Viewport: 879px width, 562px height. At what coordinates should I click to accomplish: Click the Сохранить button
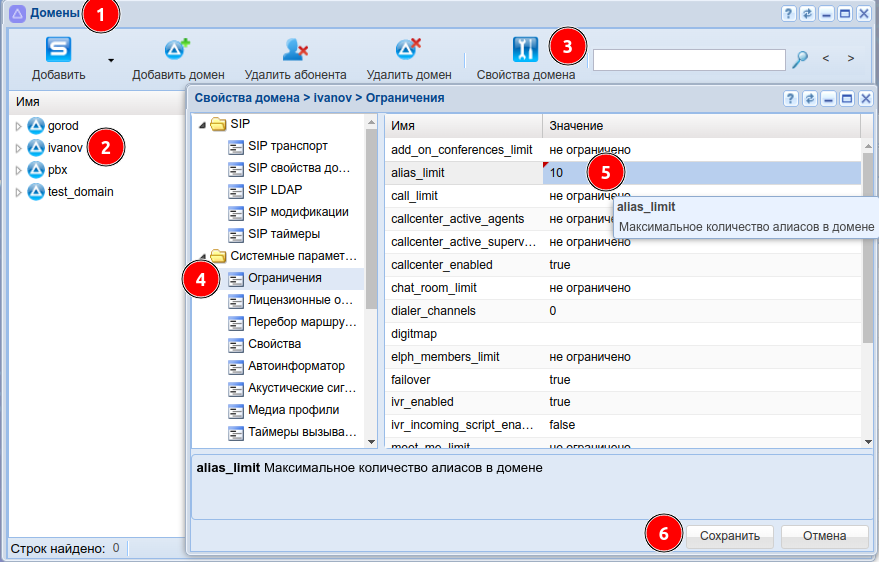[729, 536]
